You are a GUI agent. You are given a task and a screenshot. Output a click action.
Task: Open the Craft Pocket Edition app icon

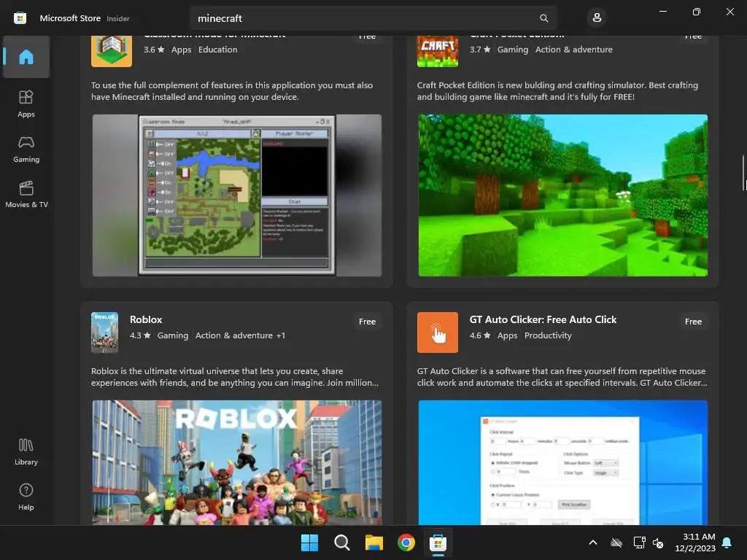tap(438, 52)
